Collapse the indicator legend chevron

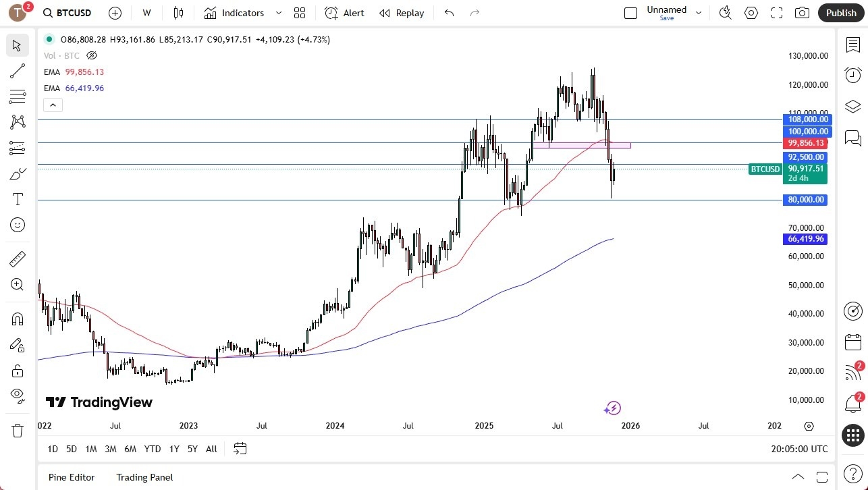point(53,105)
